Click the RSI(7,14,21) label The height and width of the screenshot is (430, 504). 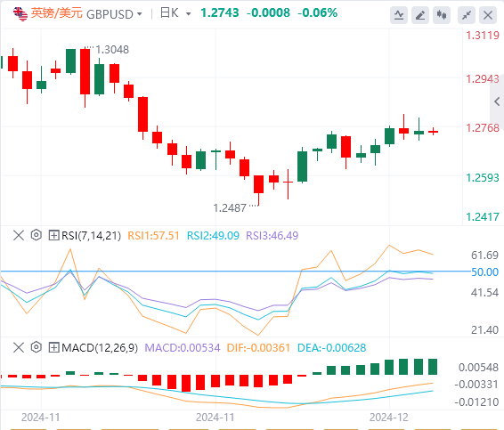pyautogui.click(x=92, y=236)
